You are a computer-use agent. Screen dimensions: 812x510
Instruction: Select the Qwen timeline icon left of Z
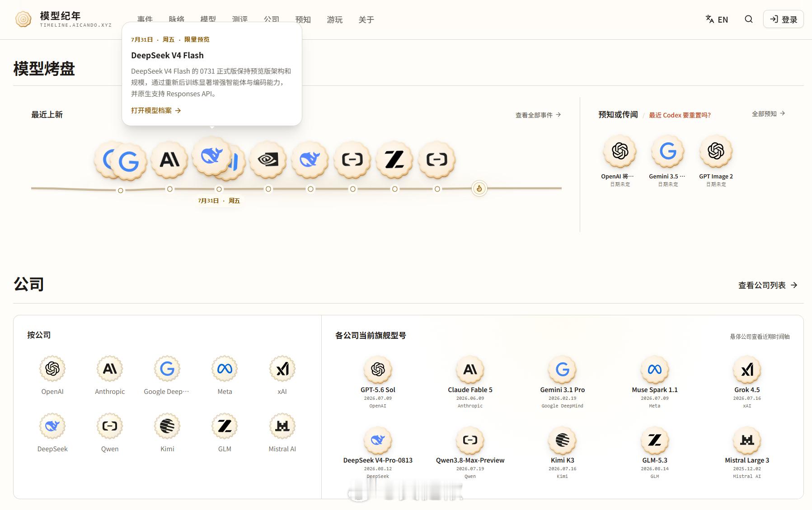pyautogui.click(x=352, y=159)
